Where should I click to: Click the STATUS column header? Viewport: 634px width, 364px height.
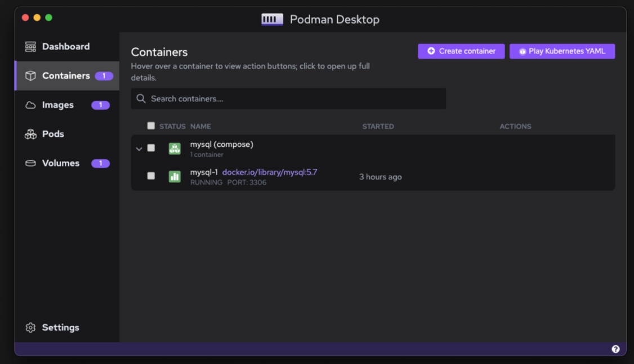point(172,127)
